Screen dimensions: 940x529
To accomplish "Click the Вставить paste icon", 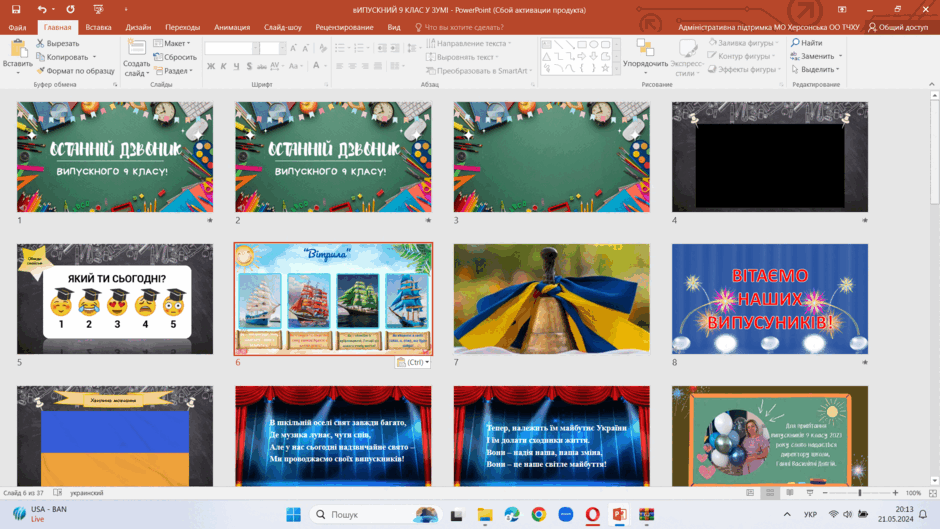I will pos(17,50).
